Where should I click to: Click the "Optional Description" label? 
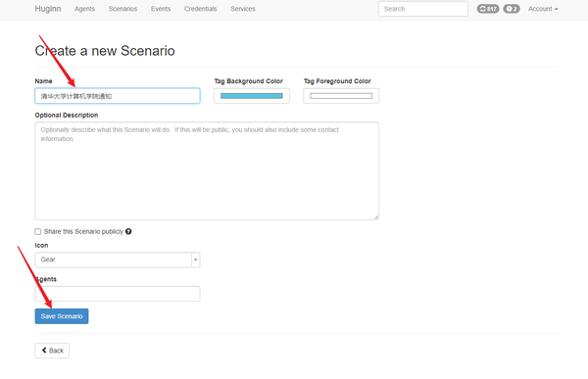click(x=67, y=116)
